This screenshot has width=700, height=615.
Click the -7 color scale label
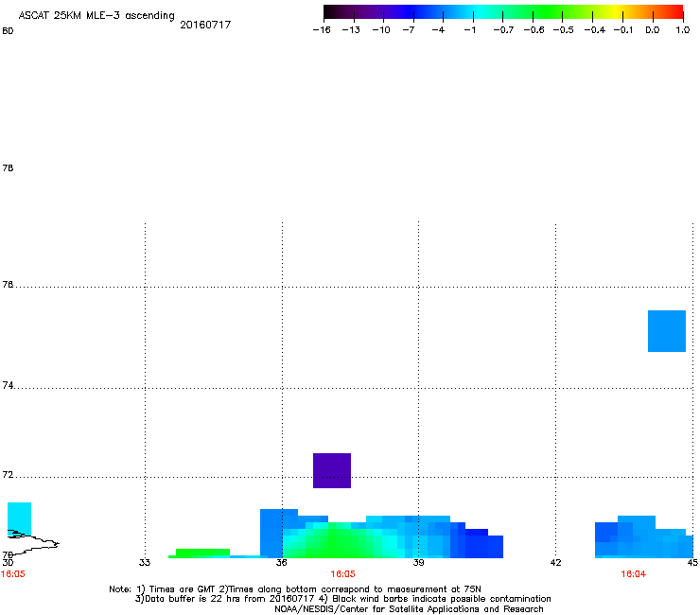[x=408, y=30]
